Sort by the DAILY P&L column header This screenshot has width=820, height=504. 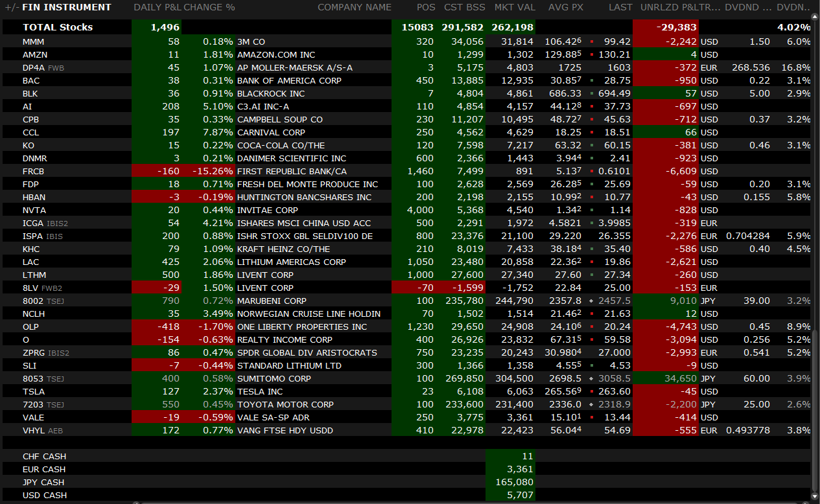tap(157, 7)
